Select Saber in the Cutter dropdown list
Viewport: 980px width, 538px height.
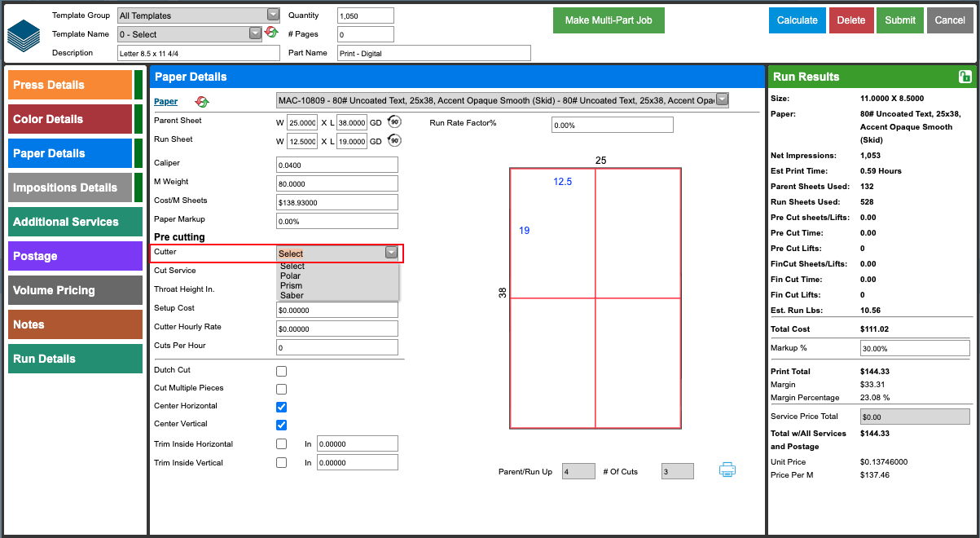292,295
